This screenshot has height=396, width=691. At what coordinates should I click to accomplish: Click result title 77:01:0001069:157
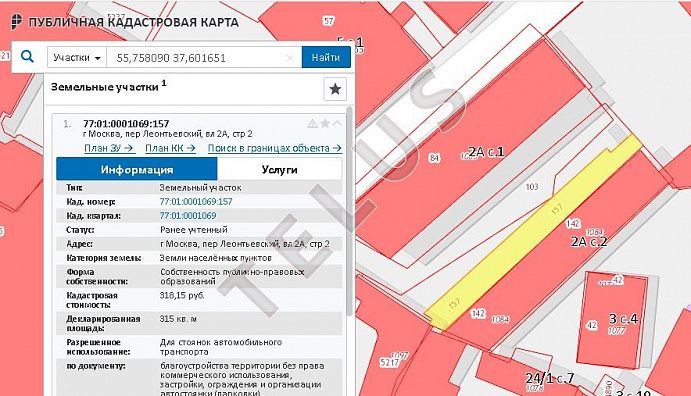click(126, 124)
